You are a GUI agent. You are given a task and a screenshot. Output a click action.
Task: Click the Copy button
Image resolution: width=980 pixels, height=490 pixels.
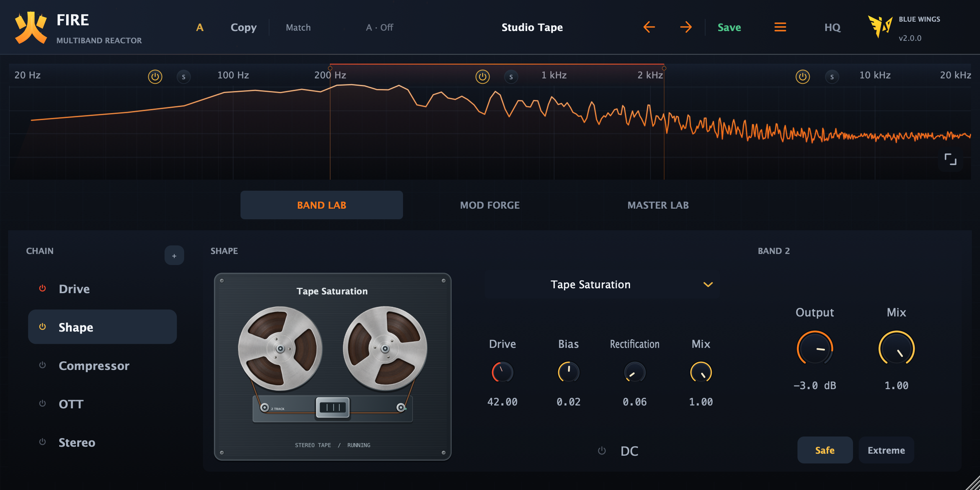(x=244, y=27)
